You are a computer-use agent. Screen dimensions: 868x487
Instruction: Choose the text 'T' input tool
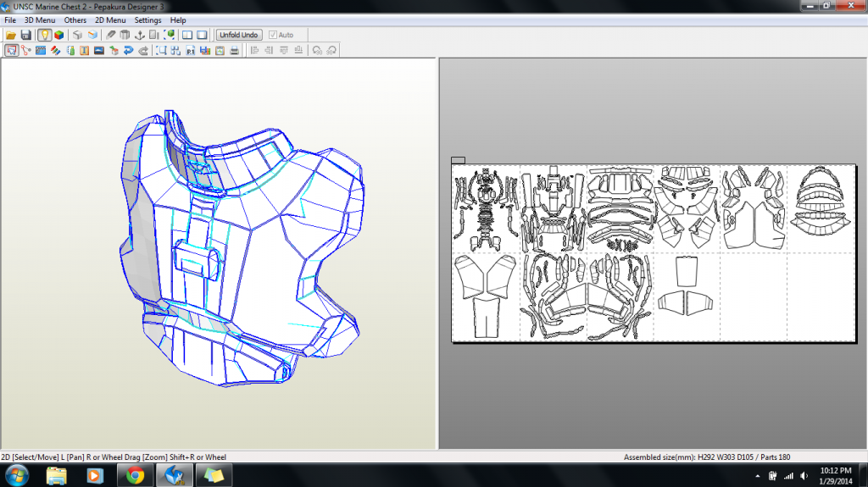(x=84, y=50)
